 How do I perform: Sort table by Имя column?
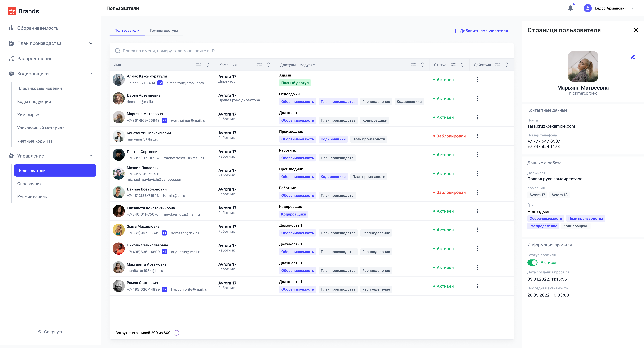[x=207, y=65]
